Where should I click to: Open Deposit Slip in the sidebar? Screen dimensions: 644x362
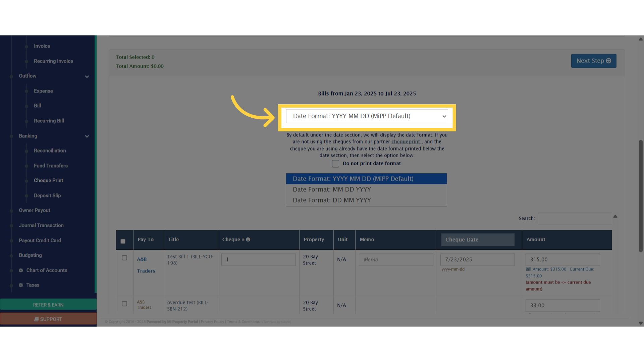point(47,195)
